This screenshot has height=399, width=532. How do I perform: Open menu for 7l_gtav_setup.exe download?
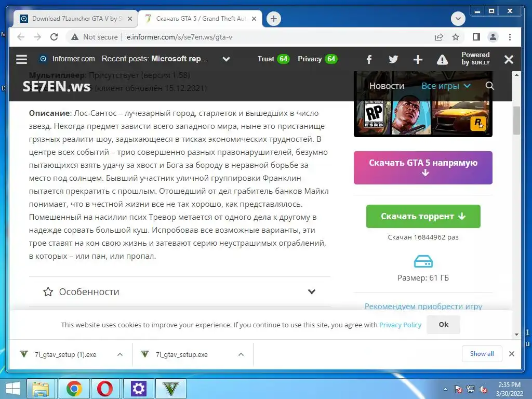(x=241, y=354)
